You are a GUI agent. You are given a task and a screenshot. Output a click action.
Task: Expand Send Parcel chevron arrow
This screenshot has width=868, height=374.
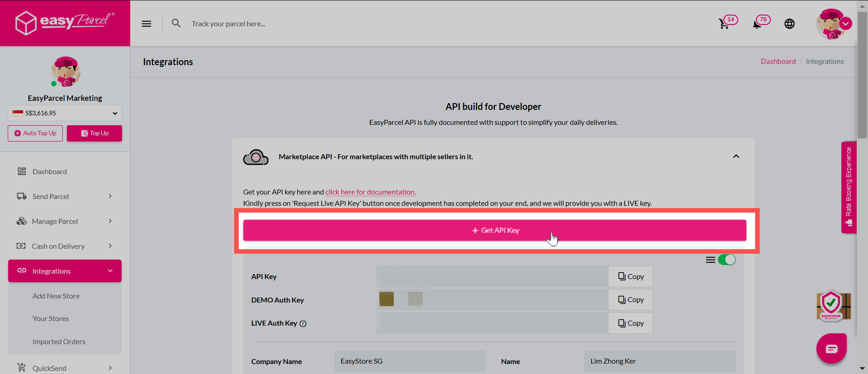tap(110, 196)
